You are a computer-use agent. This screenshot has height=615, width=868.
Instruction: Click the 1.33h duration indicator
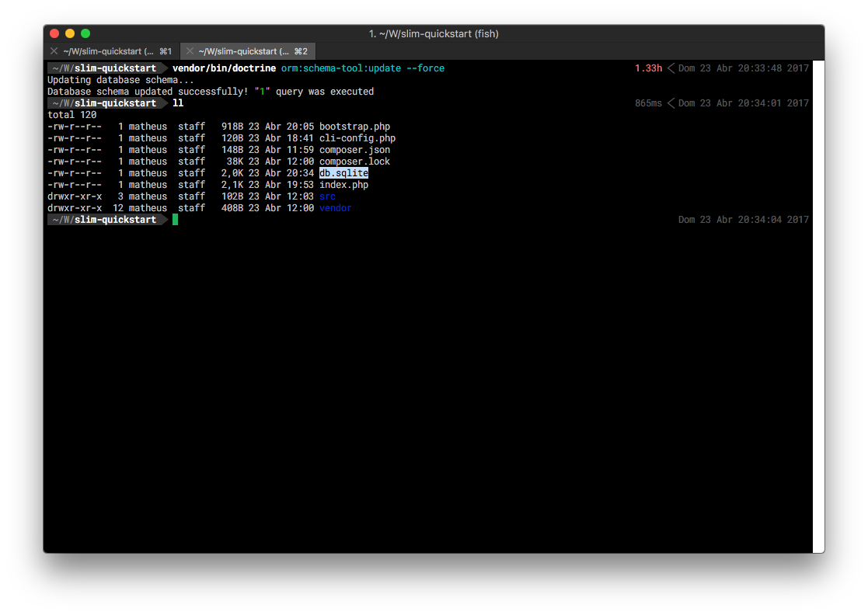(649, 68)
